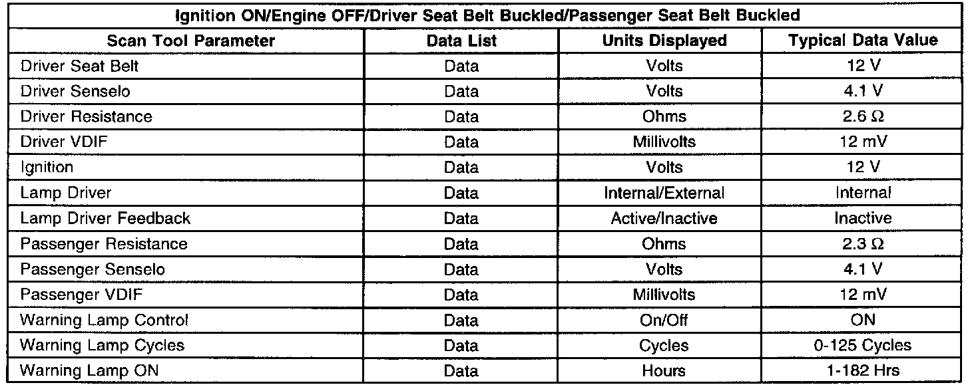This screenshot has width=980, height=391.
Task: Select the Typical Data Value header
Action: [x=863, y=41]
